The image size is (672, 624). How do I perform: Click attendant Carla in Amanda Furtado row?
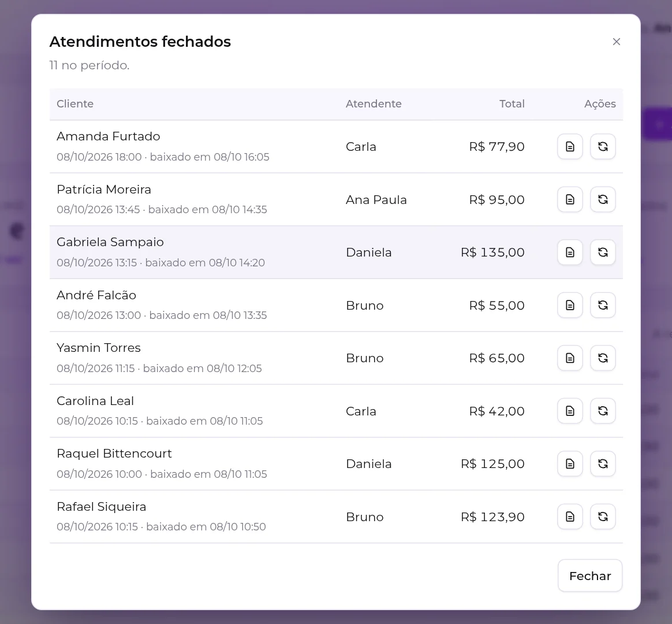[361, 147]
